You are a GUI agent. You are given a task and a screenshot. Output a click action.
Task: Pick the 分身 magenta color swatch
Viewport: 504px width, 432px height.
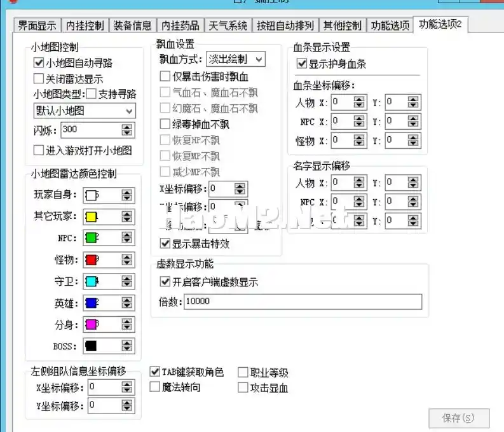(92, 324)
